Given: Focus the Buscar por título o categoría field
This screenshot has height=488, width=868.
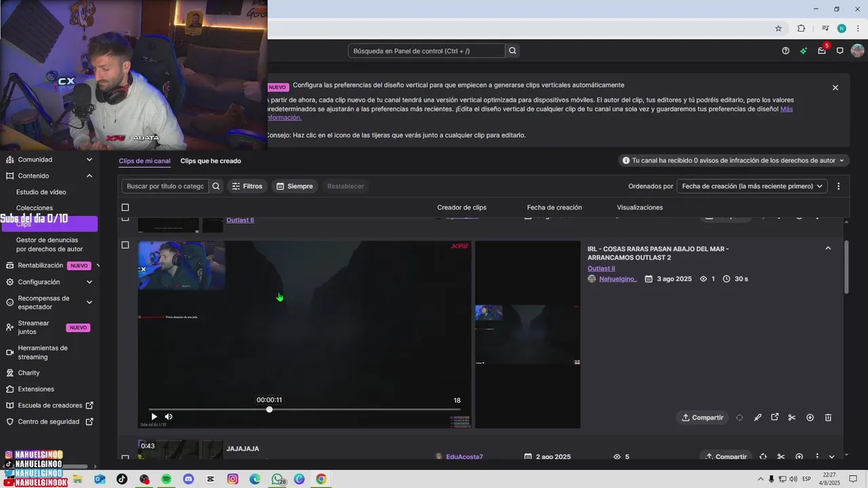Looking at the screenshot, I should tap(165, 186).
